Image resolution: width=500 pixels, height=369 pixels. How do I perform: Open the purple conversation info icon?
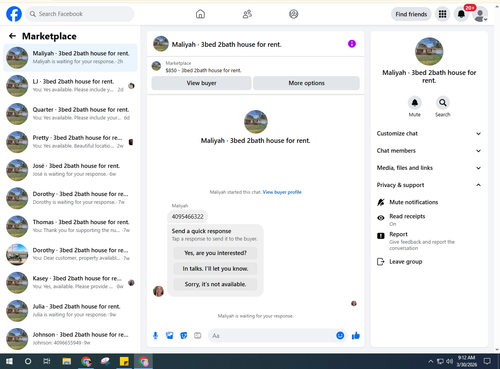point(352,44)
